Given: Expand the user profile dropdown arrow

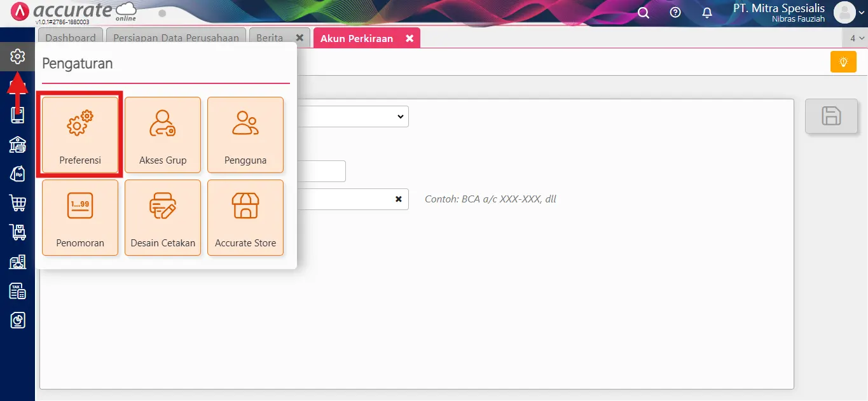Looking at the screenshot, I should (x=861, y=13).
